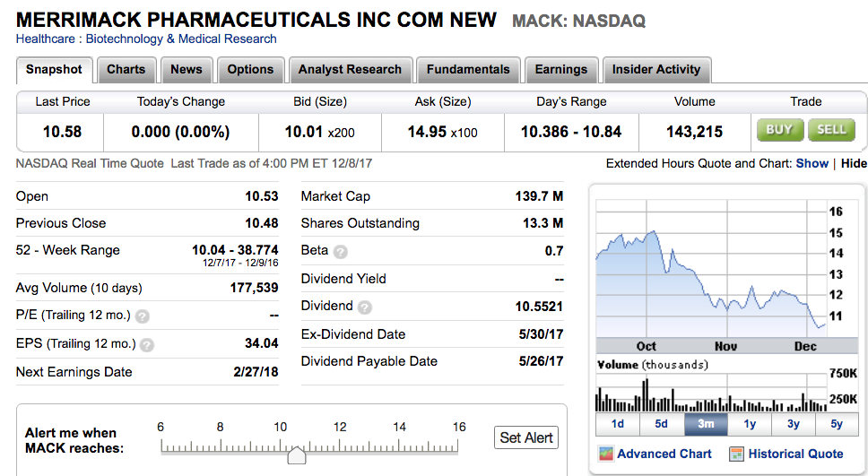Open the Analyst Research tab
868x476 pixels.
(x=350, y=69)
